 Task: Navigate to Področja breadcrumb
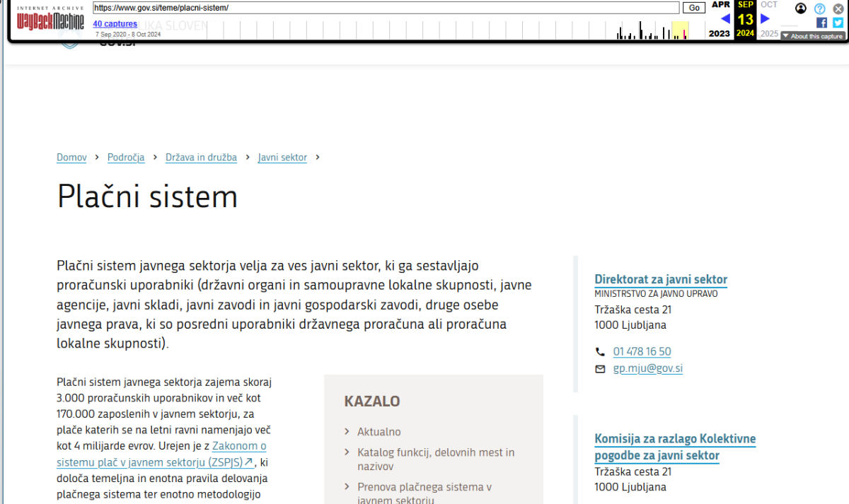click(126, 158)
